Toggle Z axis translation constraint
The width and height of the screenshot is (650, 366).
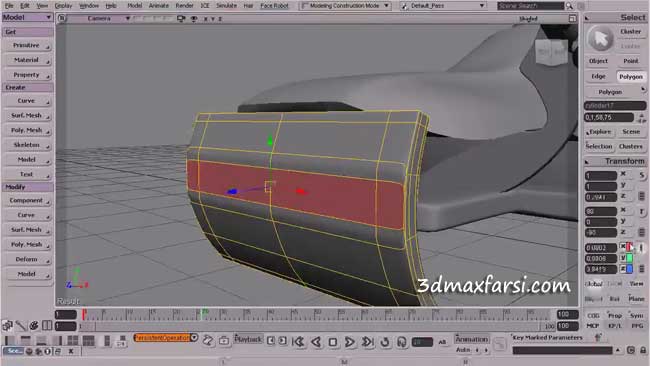tap(626, 269)
